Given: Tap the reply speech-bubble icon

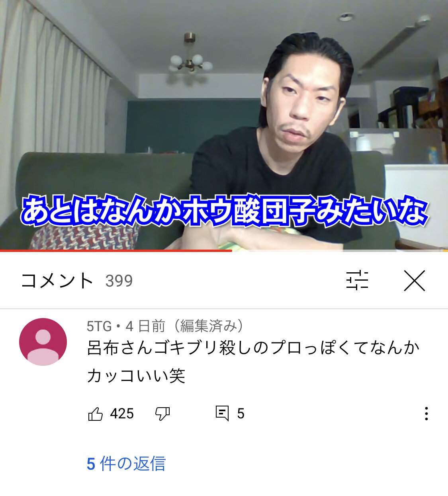Looking at the screenshot, I should [222, 414].
